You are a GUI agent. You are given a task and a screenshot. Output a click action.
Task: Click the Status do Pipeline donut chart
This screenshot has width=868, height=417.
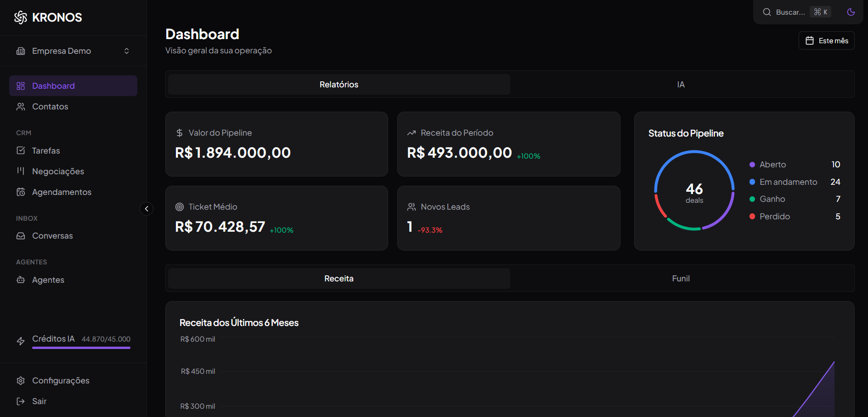pos(694,190)
